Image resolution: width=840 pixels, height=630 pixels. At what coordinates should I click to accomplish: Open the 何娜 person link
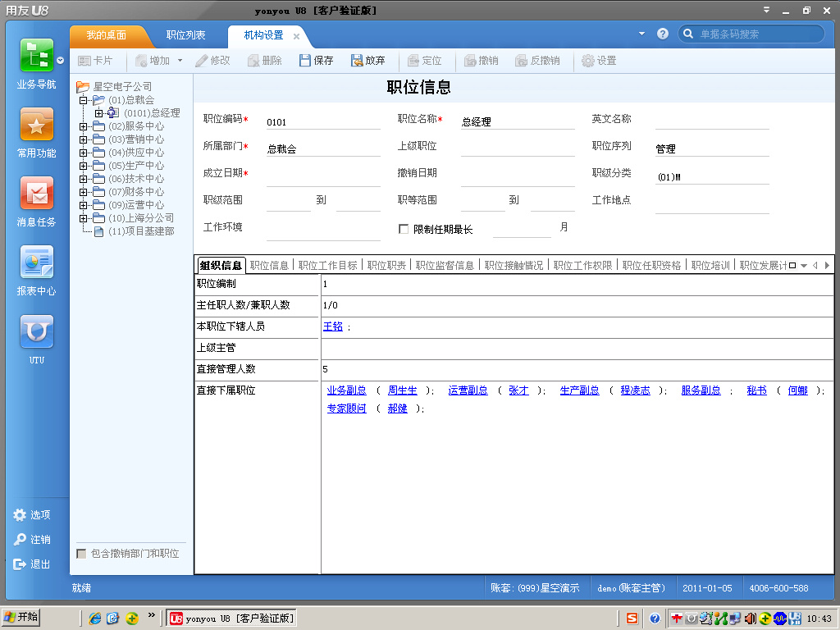(797, 390)
